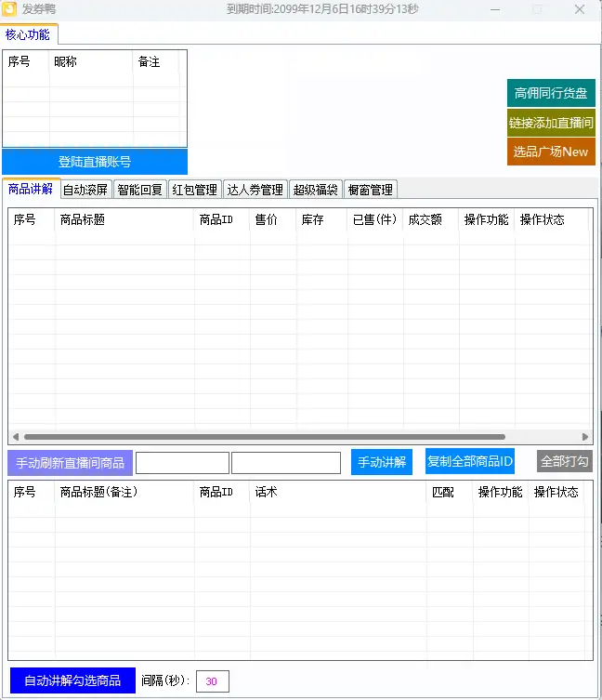Start 自动讲解勾选商品
Image resolution: width=602 pixels, height=700 pixels.
(72, 680)
